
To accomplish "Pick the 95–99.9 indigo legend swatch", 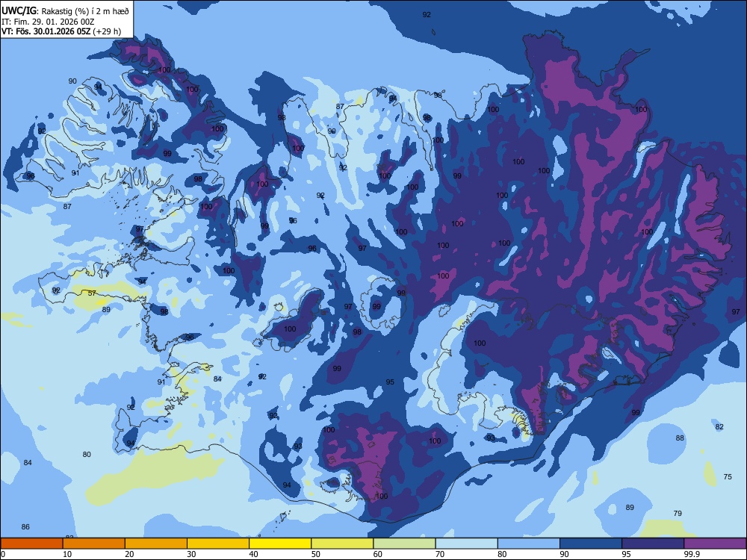I will pos(653,544).
